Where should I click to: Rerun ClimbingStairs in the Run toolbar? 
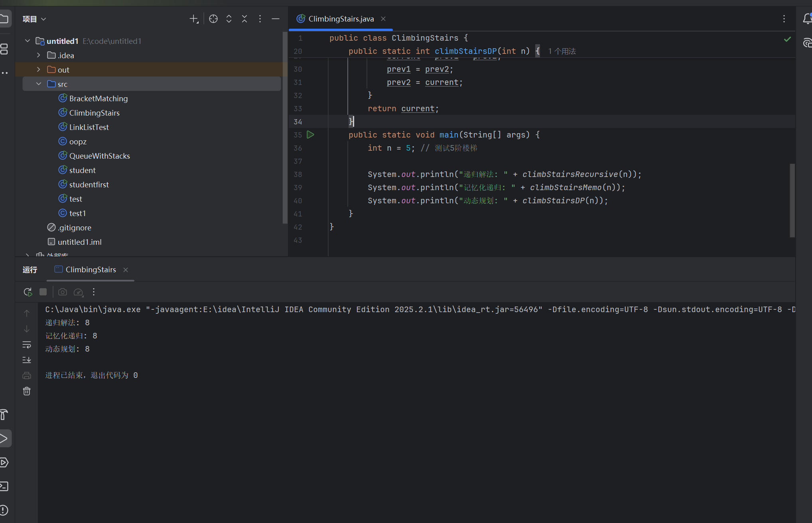click(28, 292)
